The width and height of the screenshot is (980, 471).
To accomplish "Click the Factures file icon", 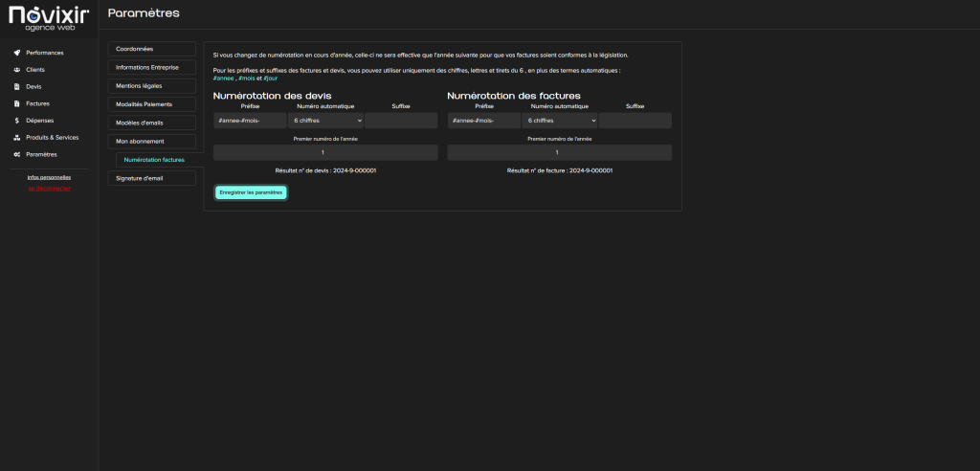I will click(17, 103).
